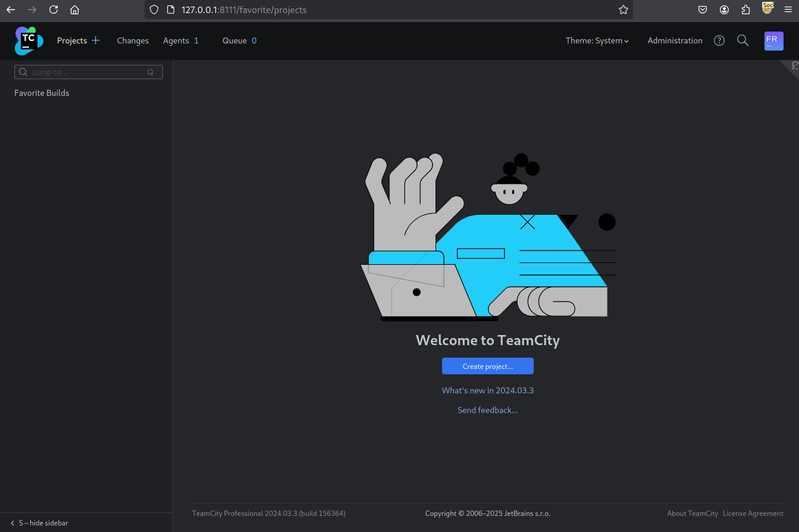Bookmark this page with the star icon
Screen dimensions: 799x532
point(623,10)
